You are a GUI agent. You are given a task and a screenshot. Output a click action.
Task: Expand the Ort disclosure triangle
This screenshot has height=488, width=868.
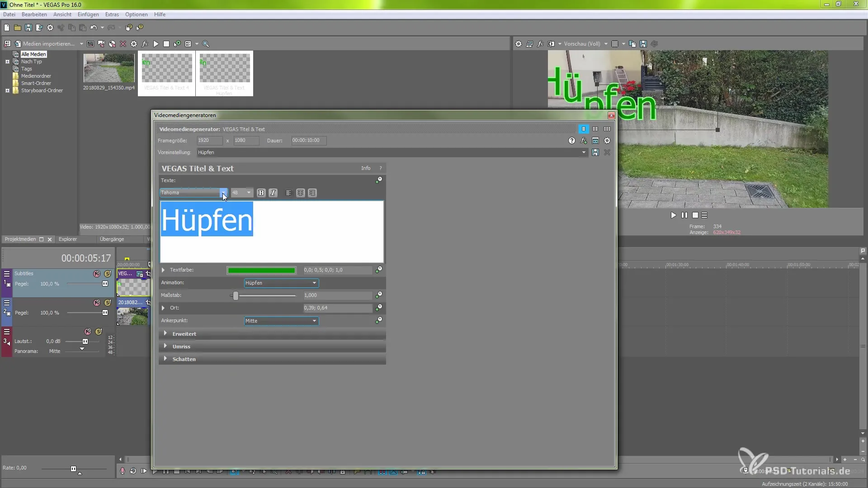[x=163, y=308]
